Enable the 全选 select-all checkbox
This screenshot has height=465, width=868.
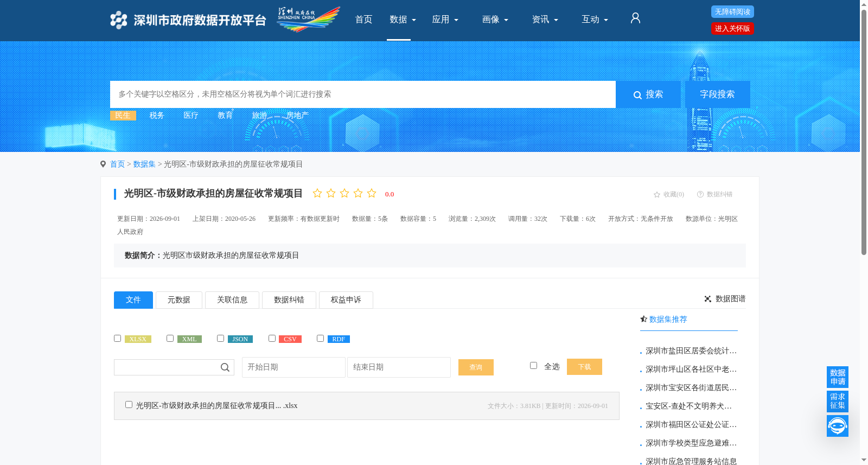pos(533,365)
